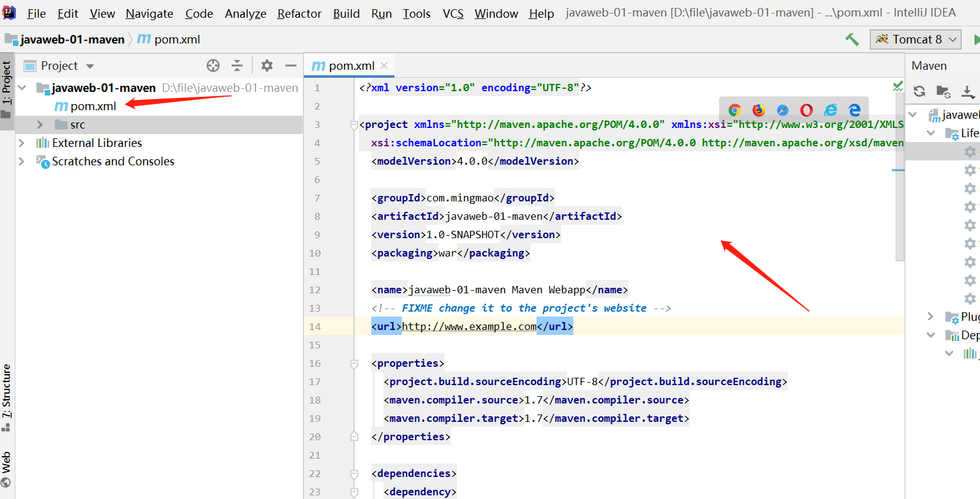Click the project.build.sourceEncoding UTF-8 line
Screen dimensions: 980x499
586,381
